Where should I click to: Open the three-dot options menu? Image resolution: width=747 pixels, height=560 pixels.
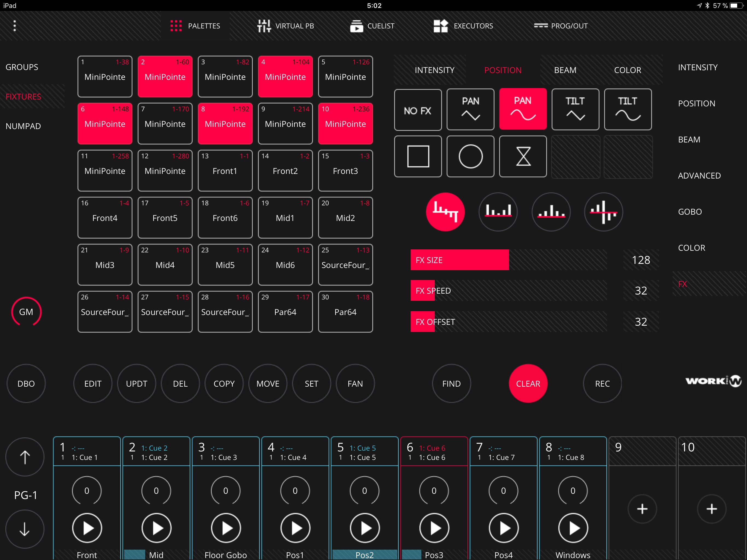[x=14, y=26]
